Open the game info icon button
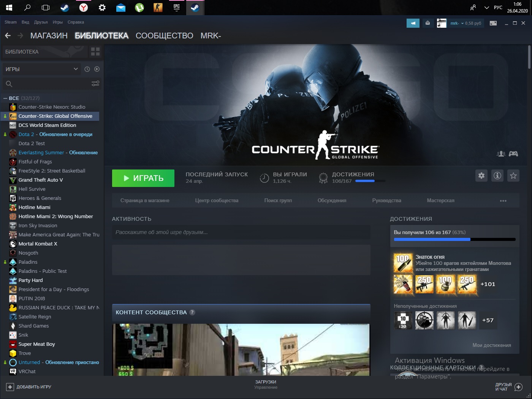Viewport: 532px width, 399px height. click(x=497, y=176)
